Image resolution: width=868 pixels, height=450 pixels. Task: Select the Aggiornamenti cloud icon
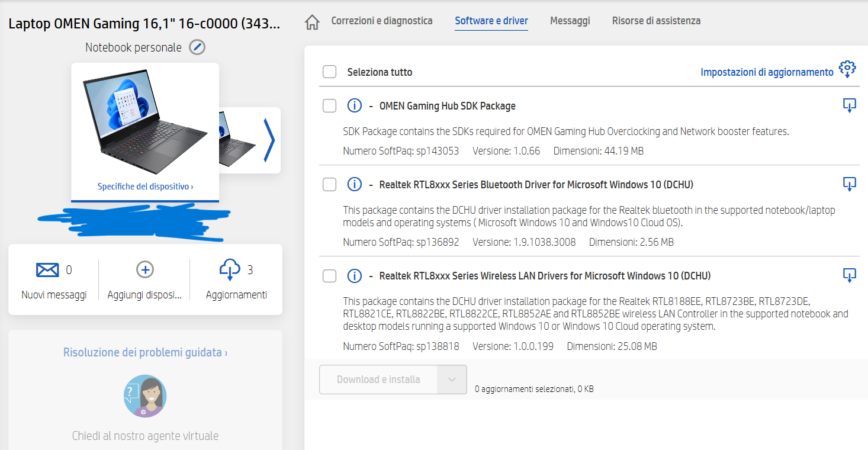point(230,269)
